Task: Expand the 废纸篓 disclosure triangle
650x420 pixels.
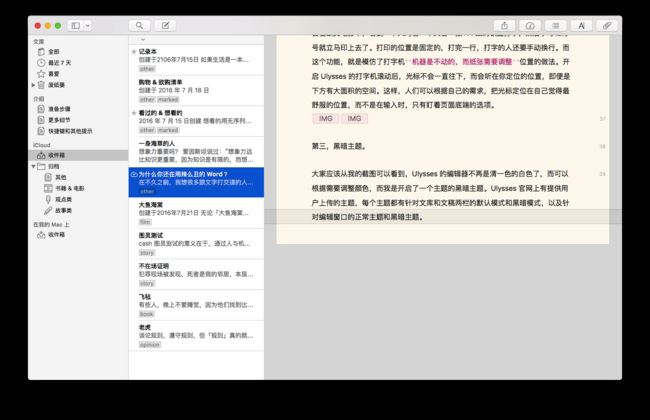Action: tap(33, 85)
